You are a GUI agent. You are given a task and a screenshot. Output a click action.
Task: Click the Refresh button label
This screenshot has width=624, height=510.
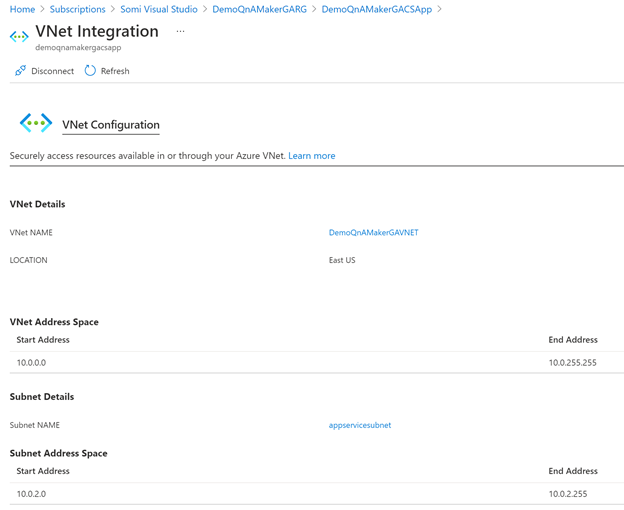pyautogui.click(x=115, y=71)
